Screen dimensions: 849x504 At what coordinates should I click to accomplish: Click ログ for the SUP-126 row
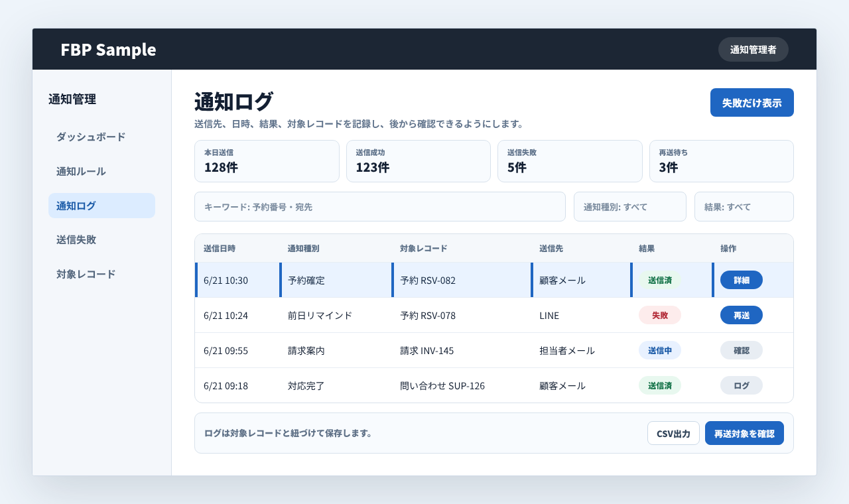[741, 385]
